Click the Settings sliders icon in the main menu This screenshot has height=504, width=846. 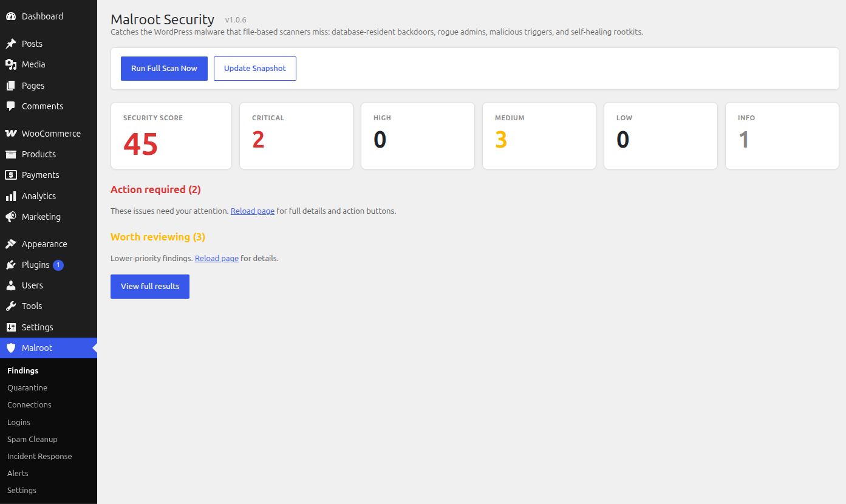pyautogui.click(x=11, y=327)
